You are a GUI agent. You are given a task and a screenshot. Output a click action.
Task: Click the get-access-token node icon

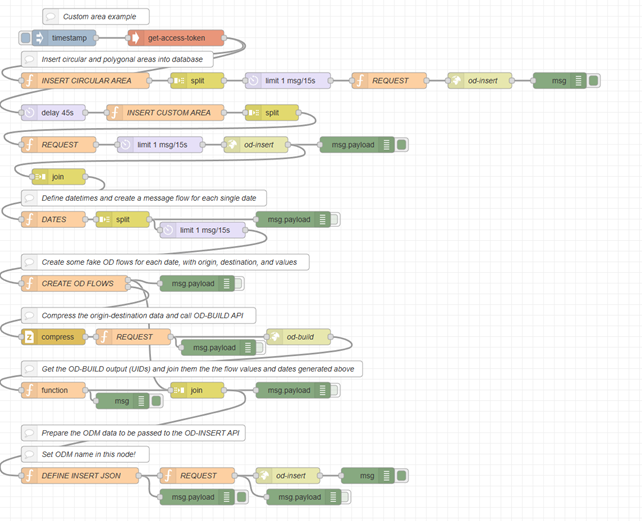(135, 38)
